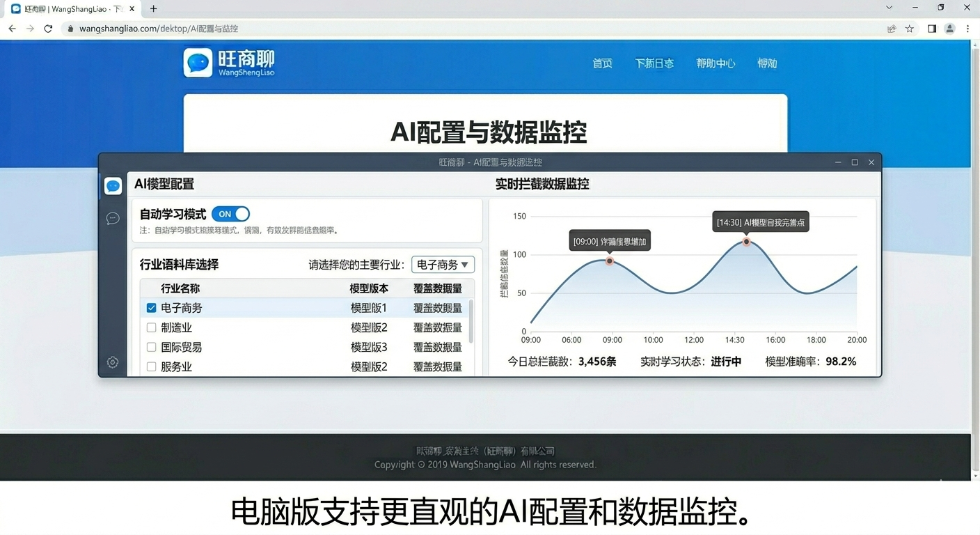Image resolution: width=980 pixels, height=535 pixels.
Task: Turn off the 自动学习模式 ON switch
Action: (230, 214)
